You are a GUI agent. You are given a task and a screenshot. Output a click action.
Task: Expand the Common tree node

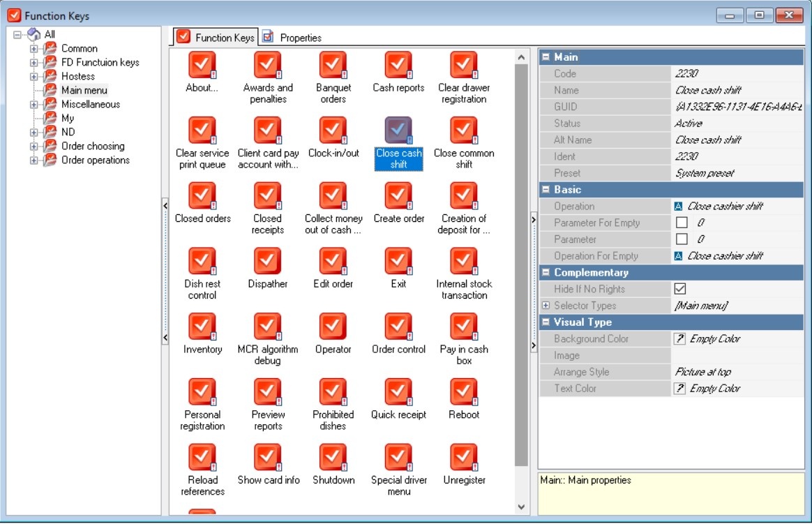[33, 49]
